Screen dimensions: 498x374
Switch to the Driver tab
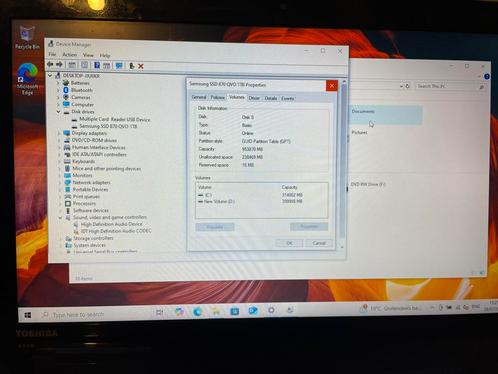pyautogui.click(x=254, y=98)
